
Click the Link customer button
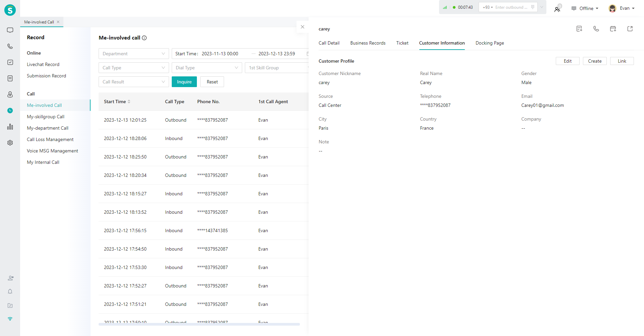click(x=622, y=61)
